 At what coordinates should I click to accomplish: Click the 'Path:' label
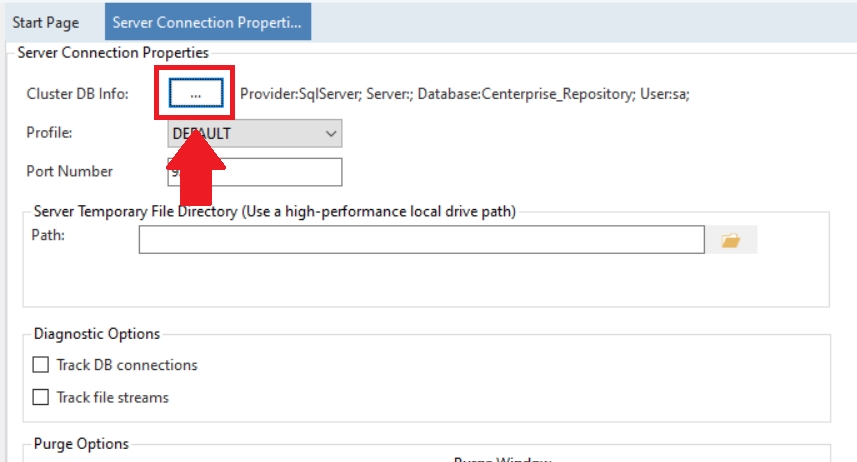[x=47, y=234]
